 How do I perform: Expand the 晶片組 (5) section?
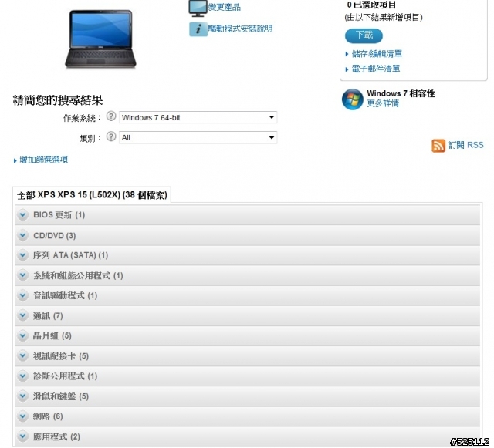pyautogui.click(x=247, y=336)
